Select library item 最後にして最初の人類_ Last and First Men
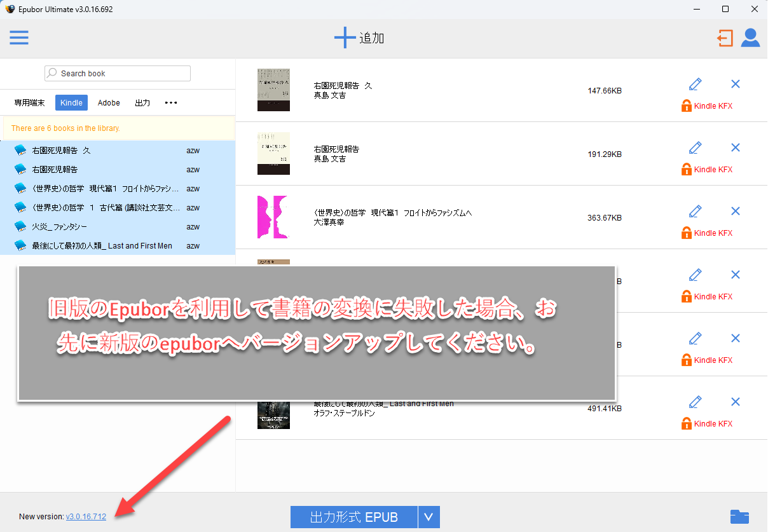 [x=118, y=246]
